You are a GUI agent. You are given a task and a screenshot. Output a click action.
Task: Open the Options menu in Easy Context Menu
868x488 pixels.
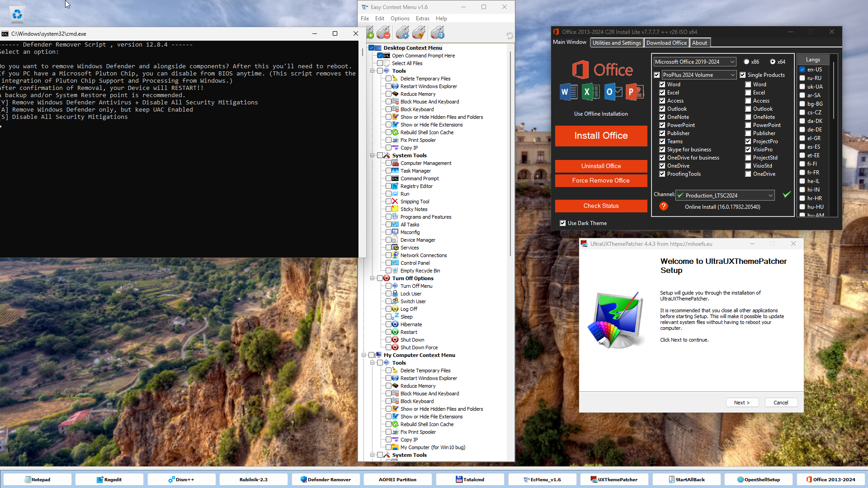pos(400,19)
